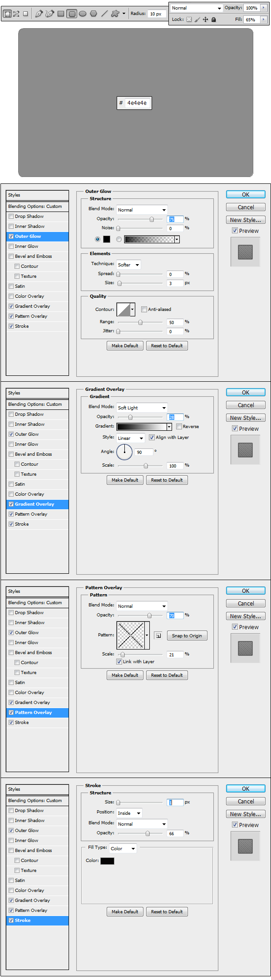Open the Soft Light blend mode dropdown
This screenshot has width=271, height=980.
pos(142,408)
